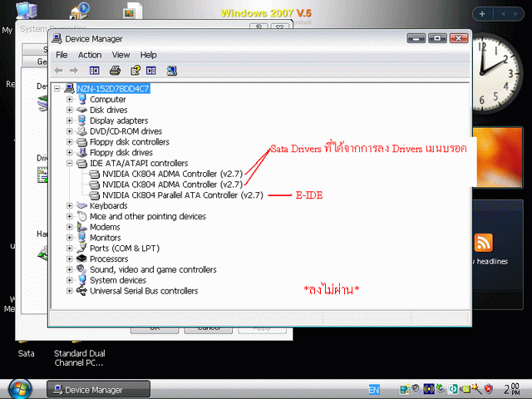Expand the Disk drives category
This screenshot has width=532, height=399.
click(x=70, y=110)
